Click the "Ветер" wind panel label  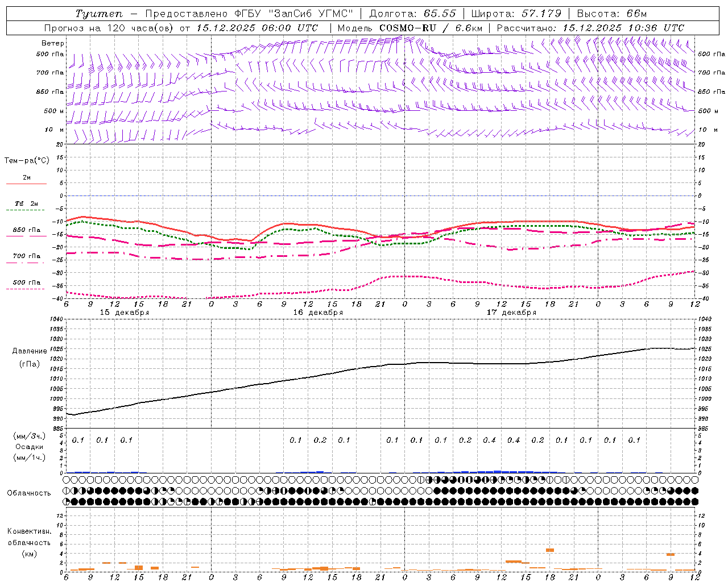tap(52, 43)
